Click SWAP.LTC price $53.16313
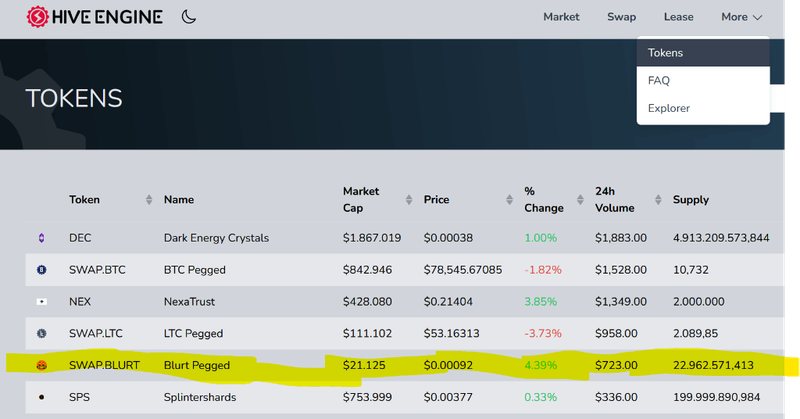 (x=452, y=333)
